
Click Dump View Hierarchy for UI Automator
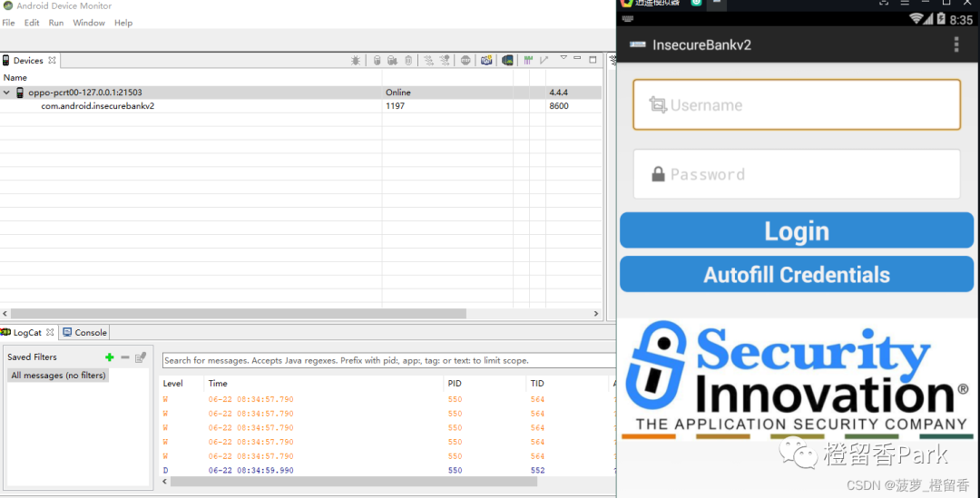tap(507, 61)
